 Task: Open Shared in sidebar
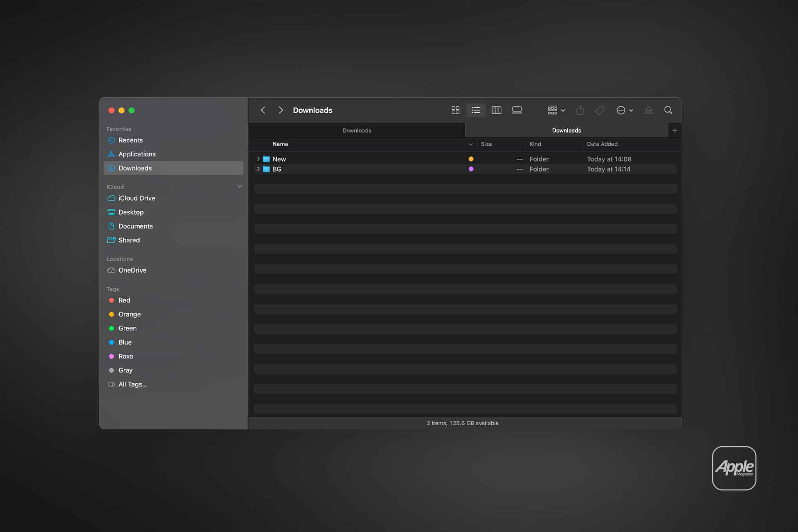pos(173,240)
